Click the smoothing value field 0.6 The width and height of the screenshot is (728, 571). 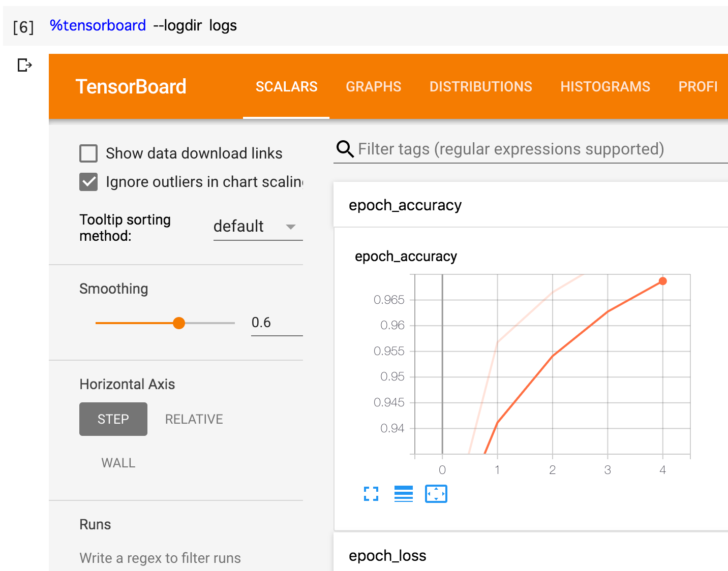277,323
